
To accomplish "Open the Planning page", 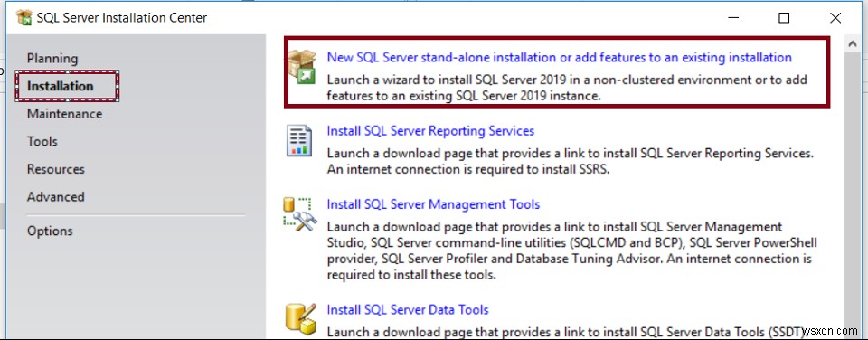I will point(52,58).
